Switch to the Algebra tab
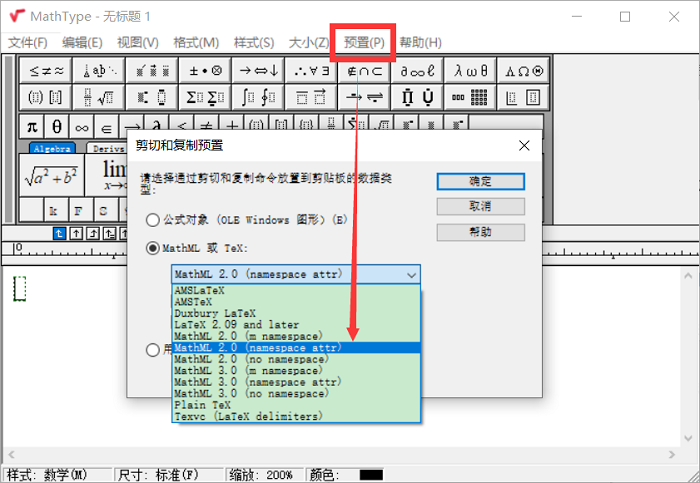This screenshot has width=700, height=483. (x=52, y=148)
